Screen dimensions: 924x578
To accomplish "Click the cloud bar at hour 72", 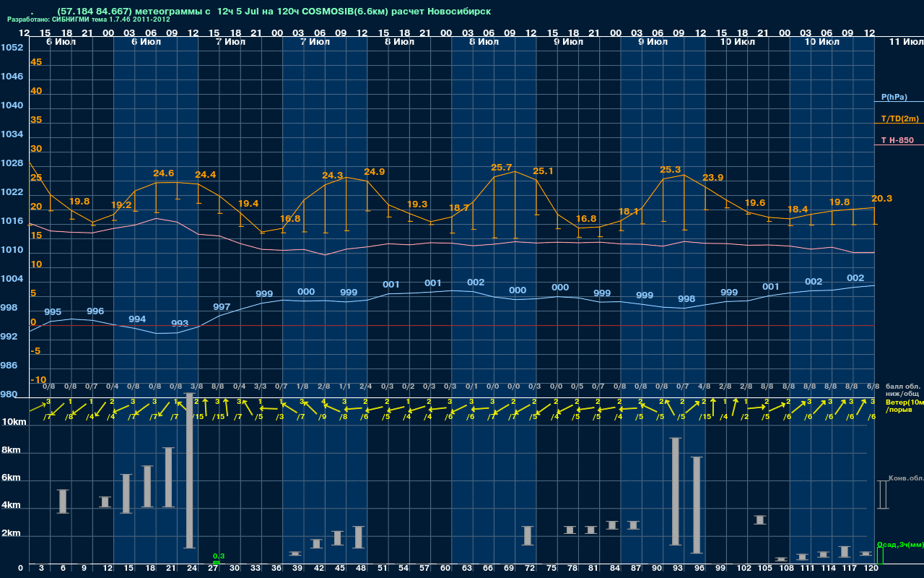I will (528, 535).
